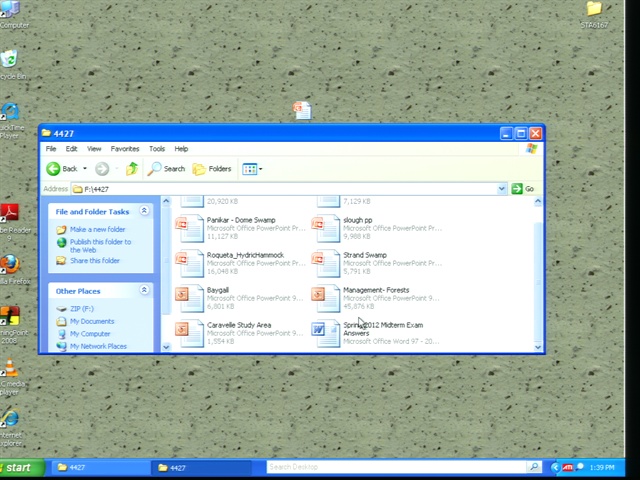The height and width of the screenshot is (480, 640).
Task: Open My Computer from Other Places
Action: point(90,334)
